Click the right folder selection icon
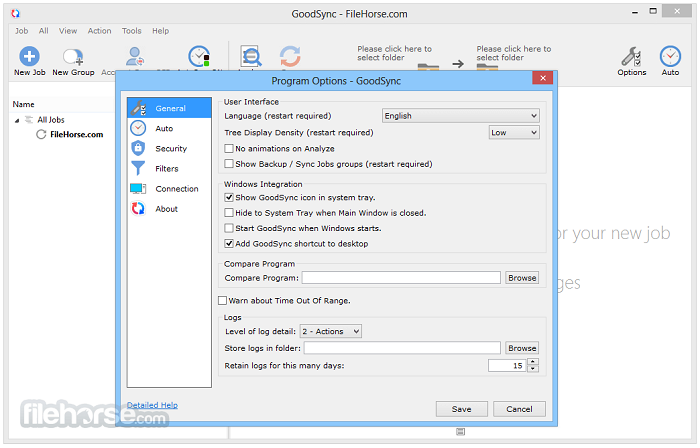The height and width of the screenshot is (448, 700). [x=487, y=67]
